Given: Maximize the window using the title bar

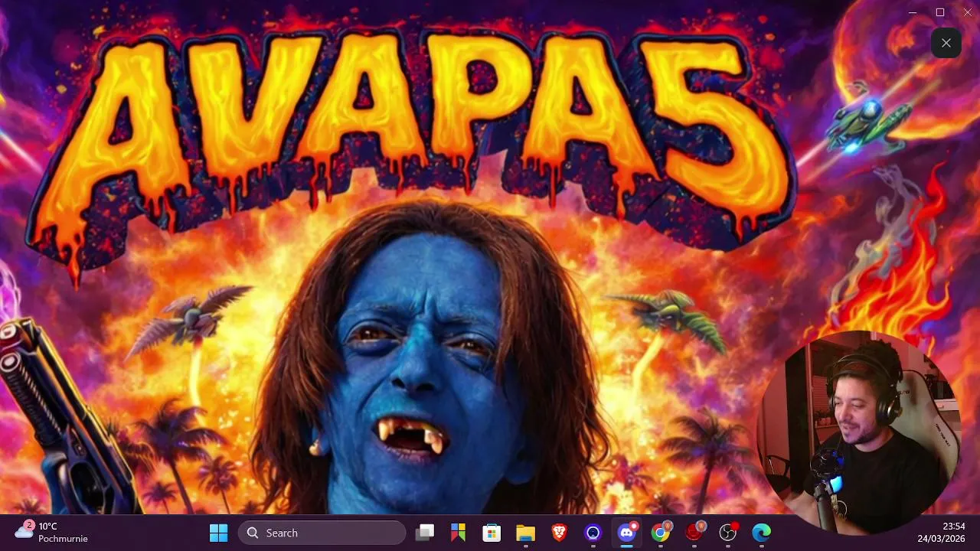Looking at the screenshot, I should click(x=940, y=12).
